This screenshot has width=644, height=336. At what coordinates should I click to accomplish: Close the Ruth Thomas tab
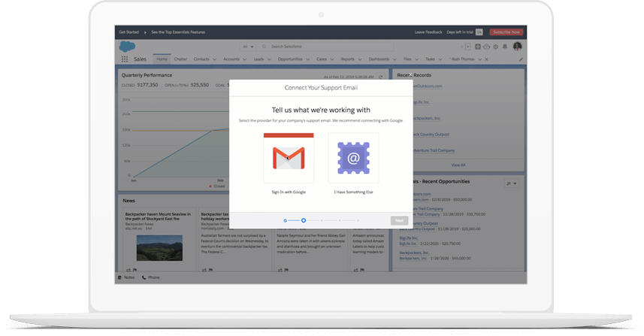[x=486, y=59]
